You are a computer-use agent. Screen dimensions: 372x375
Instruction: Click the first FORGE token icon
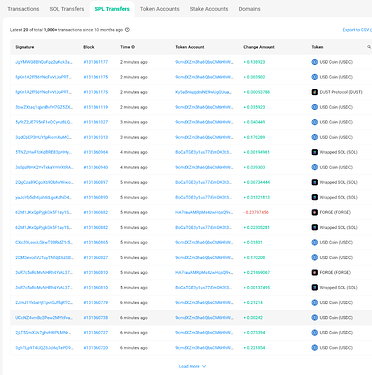[x=314, y=212]
